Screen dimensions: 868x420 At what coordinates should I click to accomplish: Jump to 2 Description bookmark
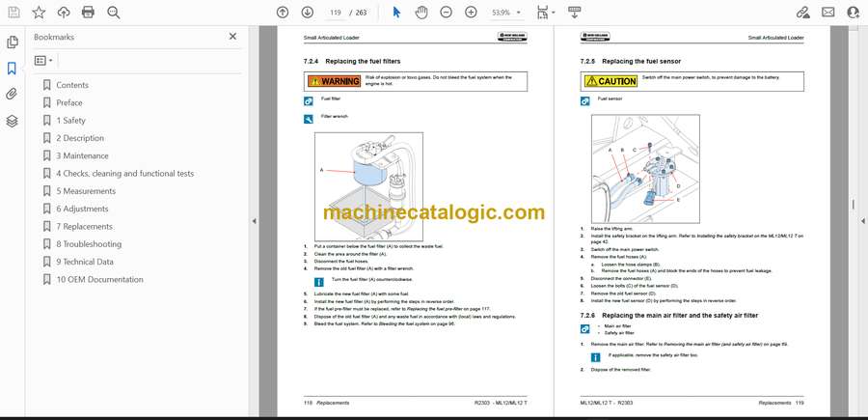80,138
